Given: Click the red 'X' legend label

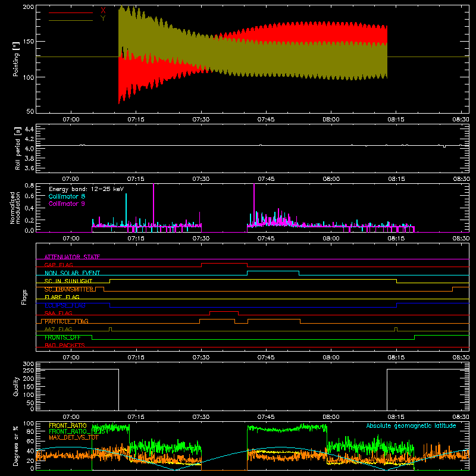Looking at the screenshot, I should [103, 11].
